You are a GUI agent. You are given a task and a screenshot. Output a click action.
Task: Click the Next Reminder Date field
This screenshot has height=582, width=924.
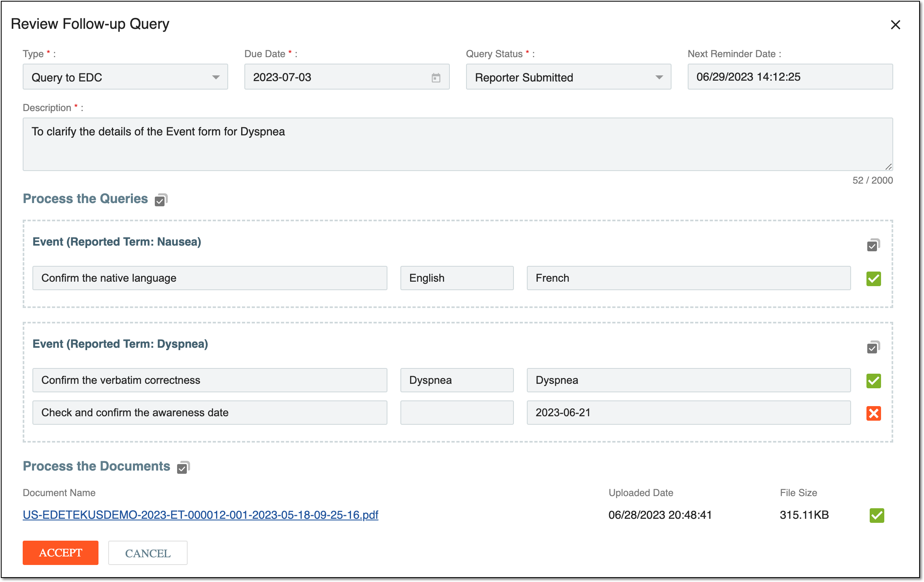[790, 77]
